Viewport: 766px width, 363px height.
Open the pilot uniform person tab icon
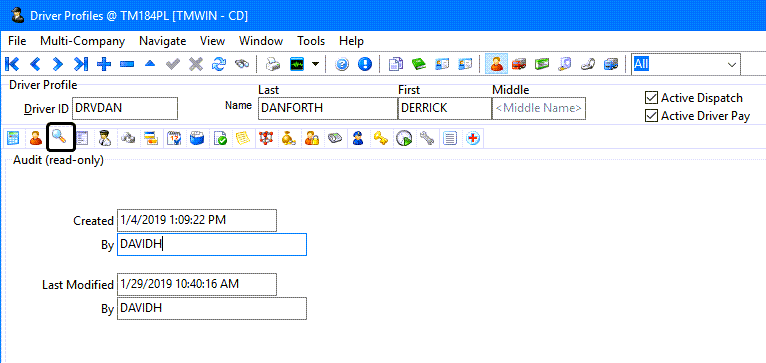pyautogui.click(x=105, y=139)
